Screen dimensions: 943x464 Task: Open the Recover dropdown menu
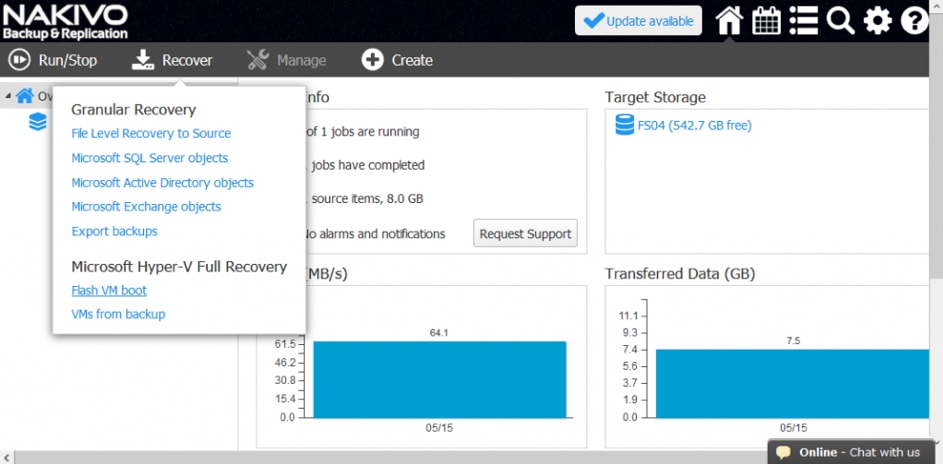tap(172, 60)
